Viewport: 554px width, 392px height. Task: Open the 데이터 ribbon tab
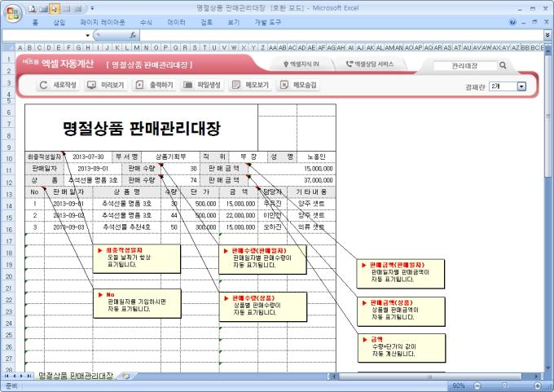176,22
